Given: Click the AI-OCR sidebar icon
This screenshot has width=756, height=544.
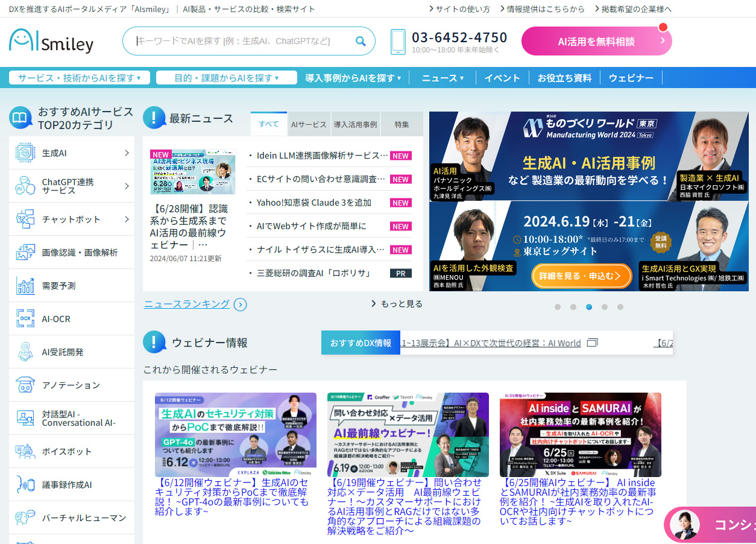Looking at the screenshot, I should pyautogui.click(x=25, y=318).
